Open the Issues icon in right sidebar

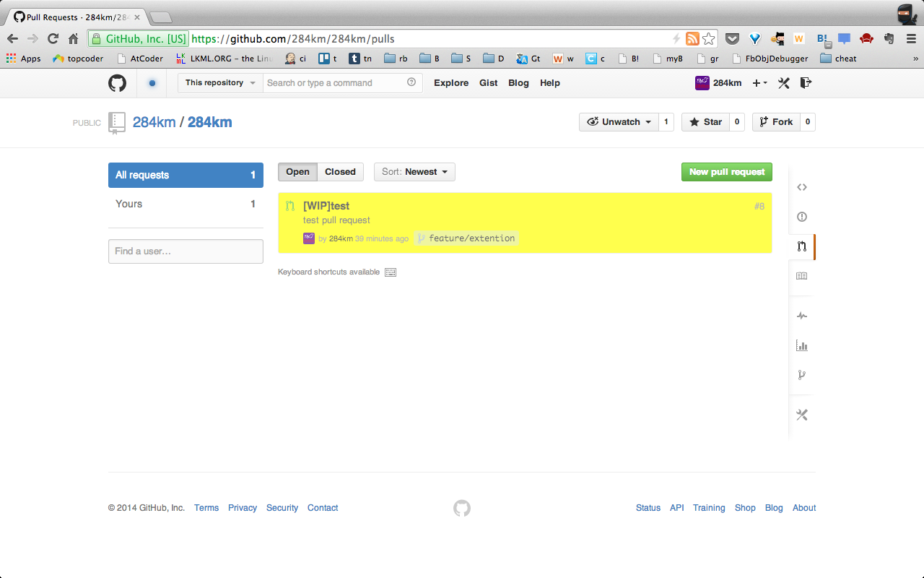click(801, 217)
